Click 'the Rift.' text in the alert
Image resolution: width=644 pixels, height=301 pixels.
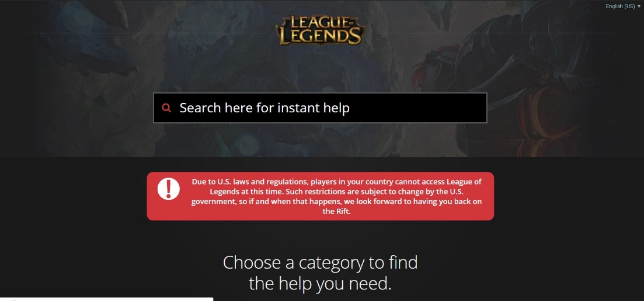tap(336, 212)
